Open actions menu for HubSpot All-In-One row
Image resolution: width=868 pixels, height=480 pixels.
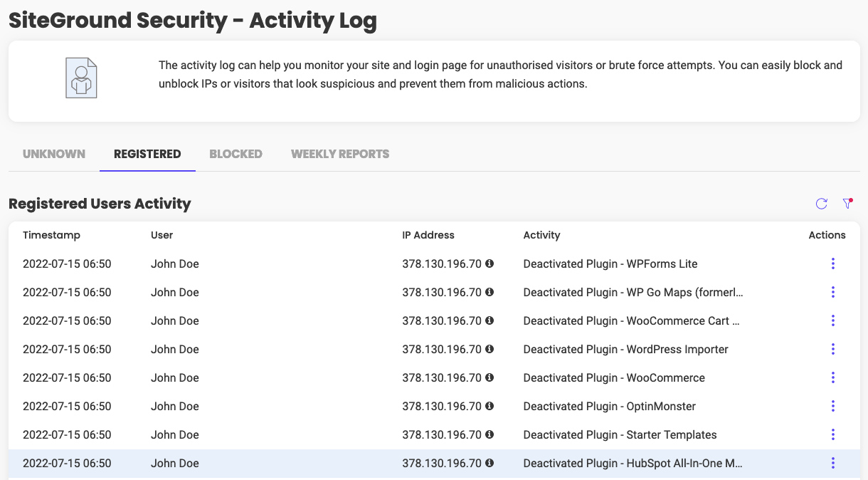(832, 463)
